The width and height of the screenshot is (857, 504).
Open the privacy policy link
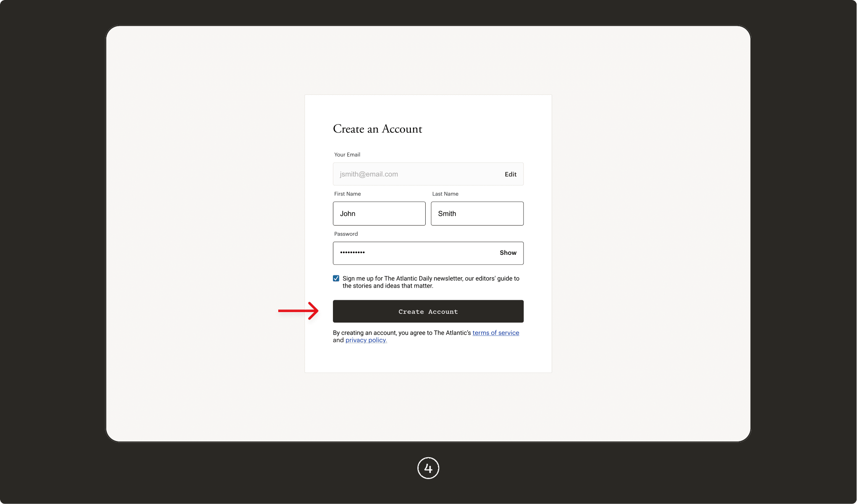tap(366, 340)
